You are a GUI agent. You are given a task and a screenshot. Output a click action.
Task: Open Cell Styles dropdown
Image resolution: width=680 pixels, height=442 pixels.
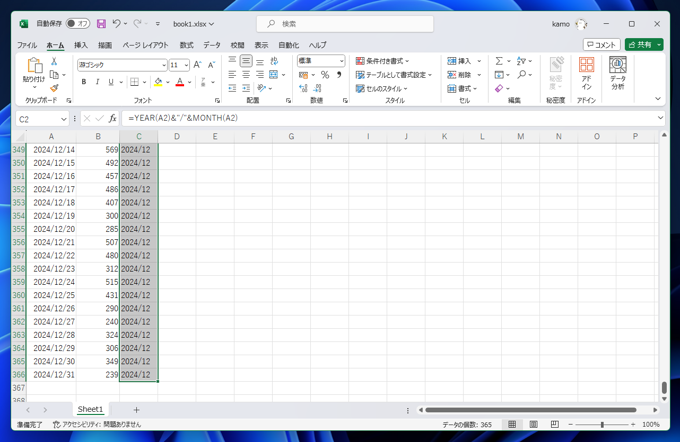coord(382,88)
